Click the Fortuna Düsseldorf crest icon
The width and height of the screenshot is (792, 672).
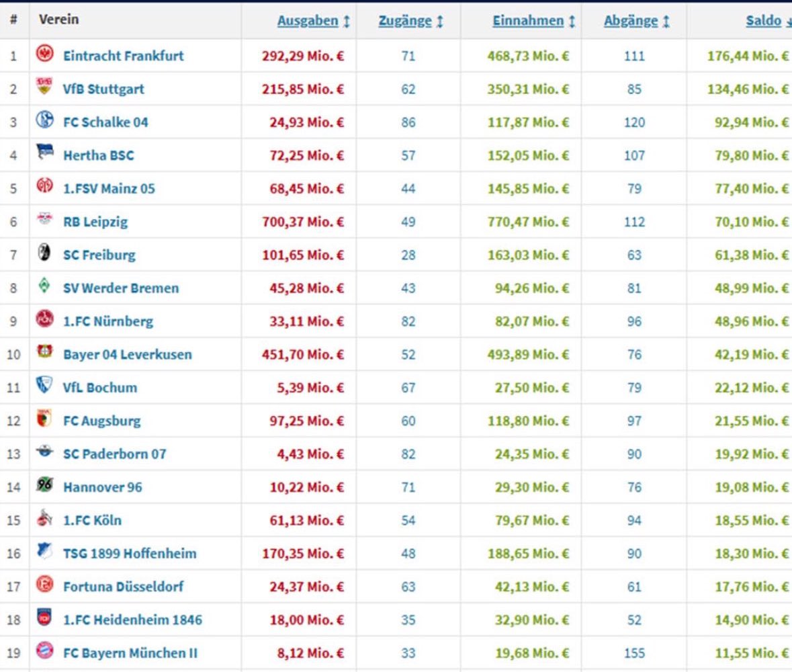pos(44,583)
